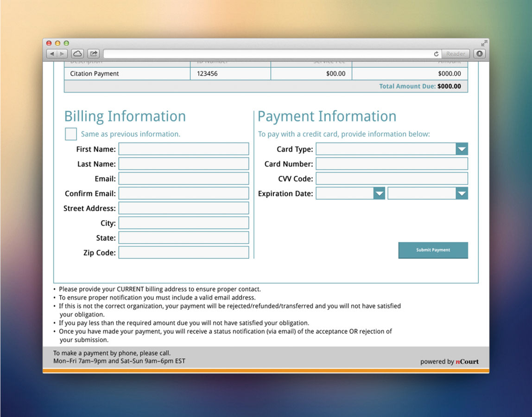Viewport: 532px width, 417px height.
Task: Click the Last Name field
Action: [184, 164]
